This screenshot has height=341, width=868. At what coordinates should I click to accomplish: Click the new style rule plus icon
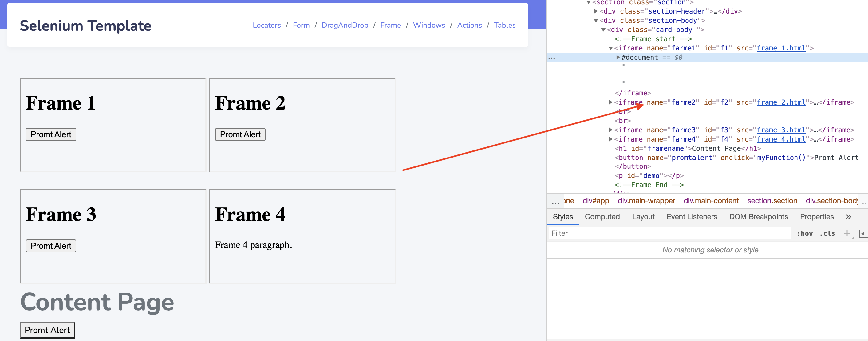(x=846, y=233)
